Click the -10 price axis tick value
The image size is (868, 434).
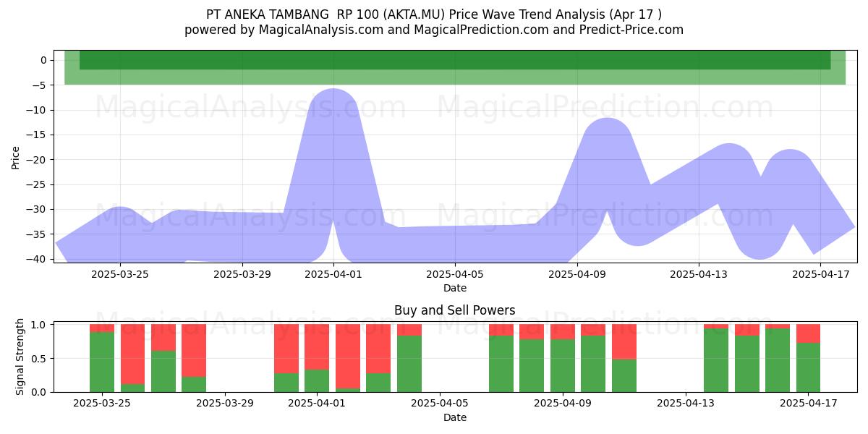click(38, 110)
